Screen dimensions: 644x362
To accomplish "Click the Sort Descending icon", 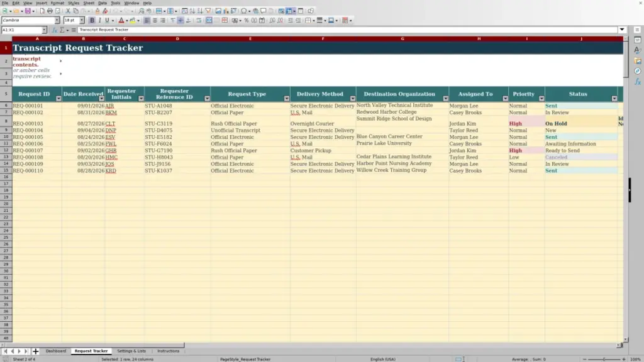I will click(x=200, y=11).
